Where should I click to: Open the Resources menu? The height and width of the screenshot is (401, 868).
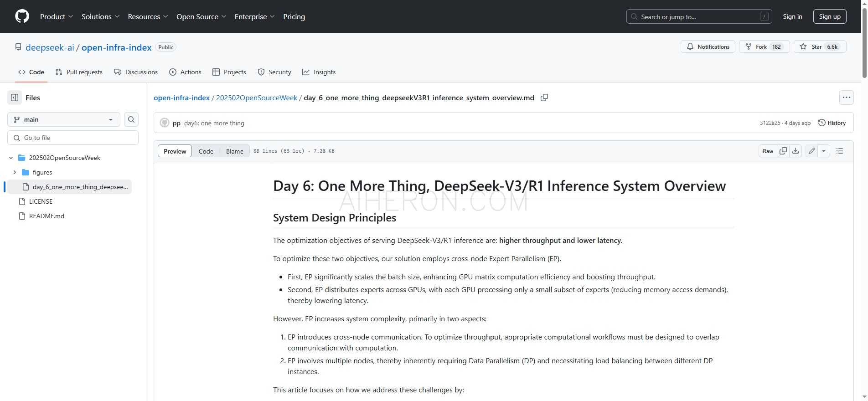[x=148, y=16]
